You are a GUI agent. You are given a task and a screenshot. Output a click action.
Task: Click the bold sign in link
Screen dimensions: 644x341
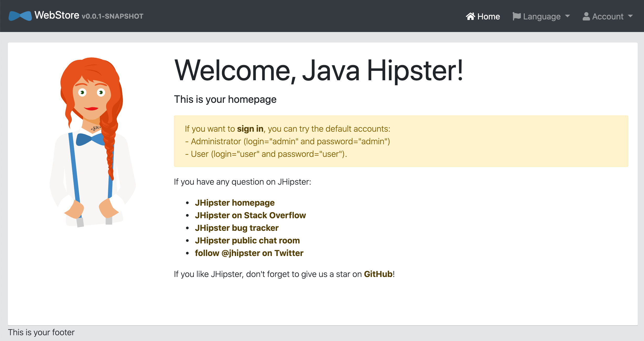pyautogui.click(x=250, y=129)
